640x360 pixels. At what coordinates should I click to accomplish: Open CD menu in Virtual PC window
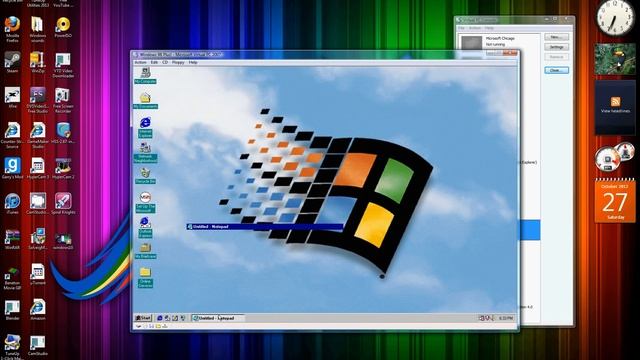pyautogui.click(x=165, y=62)
